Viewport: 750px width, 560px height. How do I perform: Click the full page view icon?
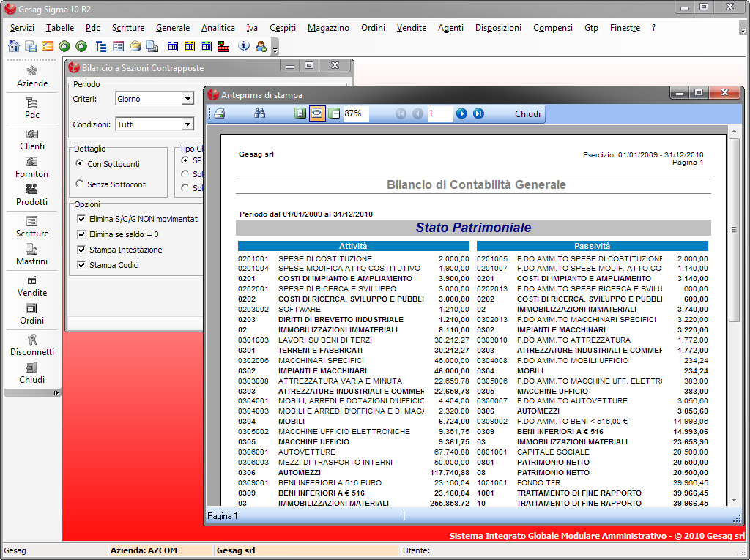(300, 113)
